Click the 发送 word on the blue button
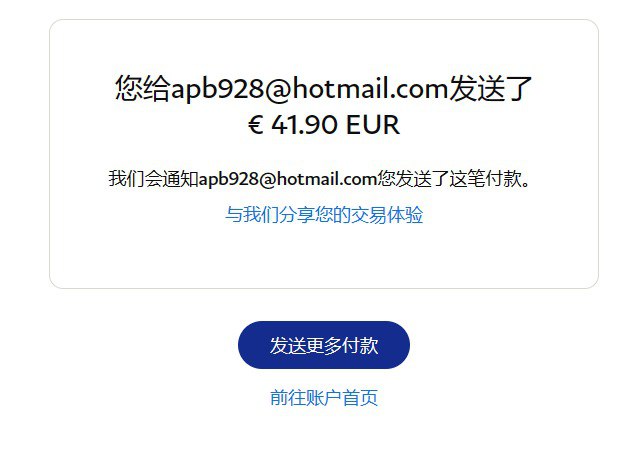Screen dimensions: 617x450 288,345
